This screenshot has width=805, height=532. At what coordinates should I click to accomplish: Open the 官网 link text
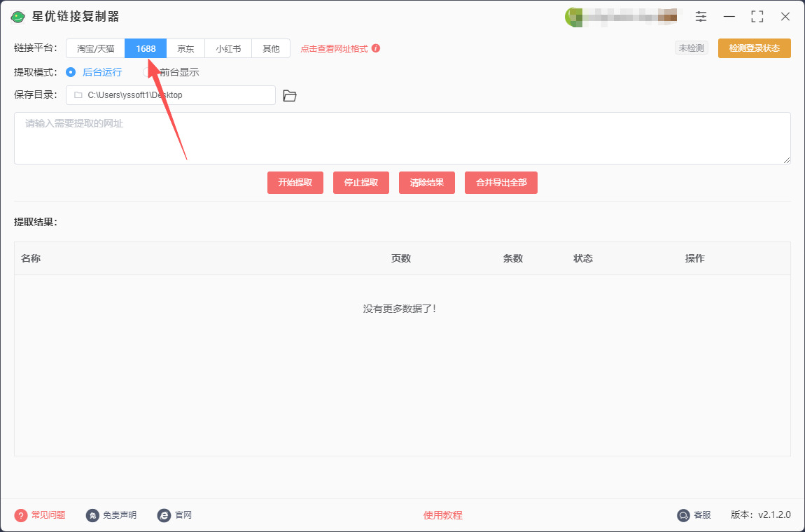tap(183, 515)
